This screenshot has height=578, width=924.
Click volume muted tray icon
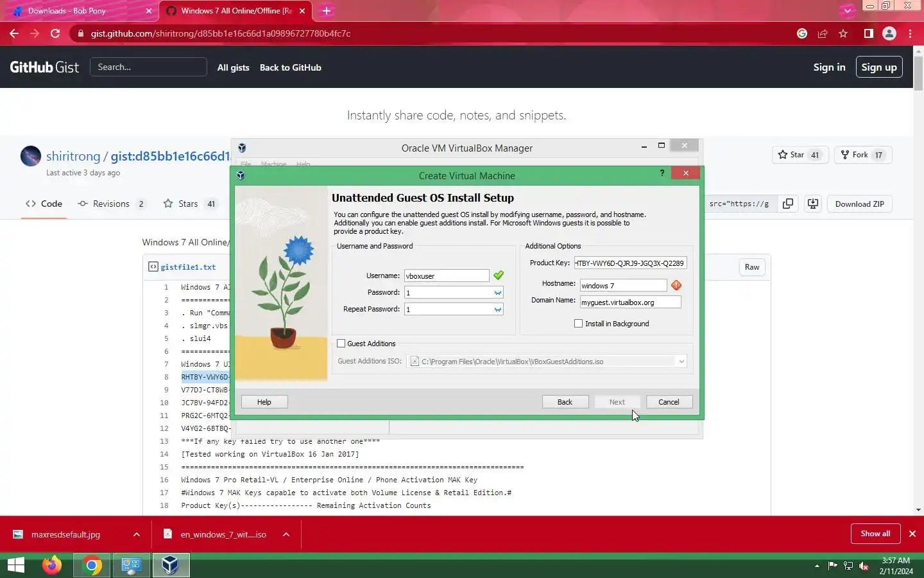[x=864, y=566]
